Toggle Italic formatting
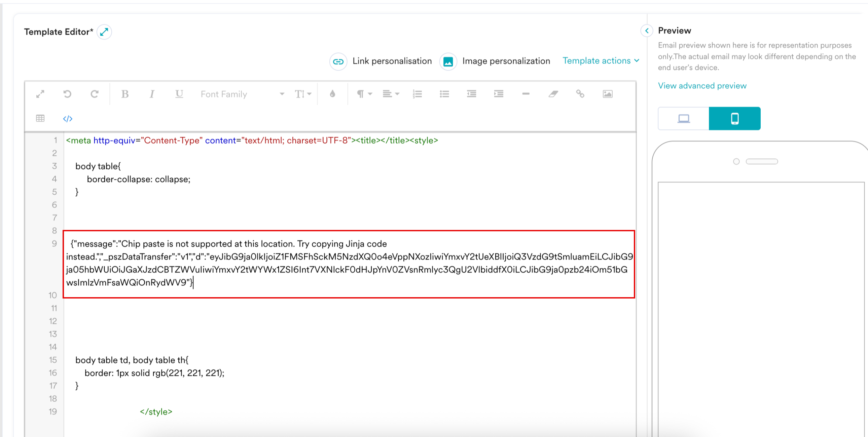 coord(152,94)
